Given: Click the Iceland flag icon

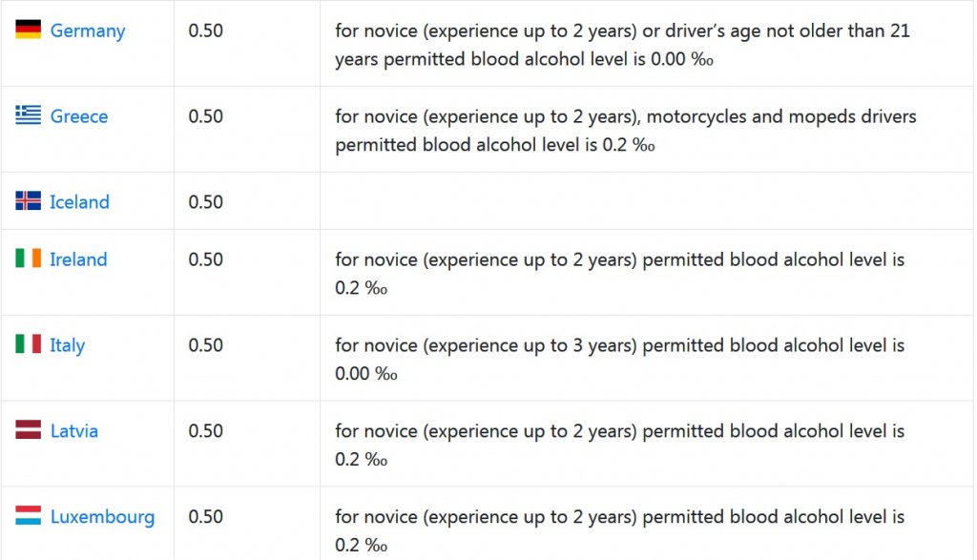Looking at the screenshot, I should coord(28,201).
